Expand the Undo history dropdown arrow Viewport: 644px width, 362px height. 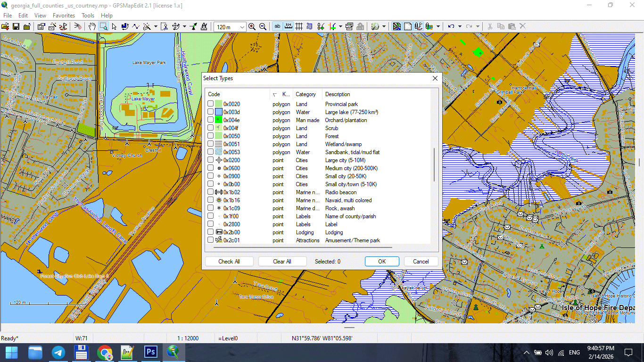tap(460, 26)
